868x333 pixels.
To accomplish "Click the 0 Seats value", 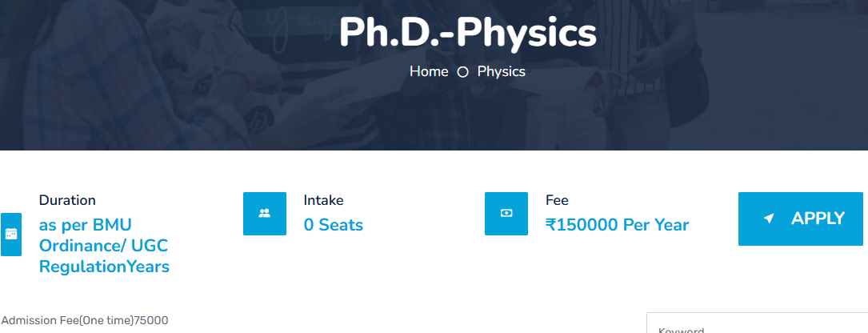I will click(334, 225).
